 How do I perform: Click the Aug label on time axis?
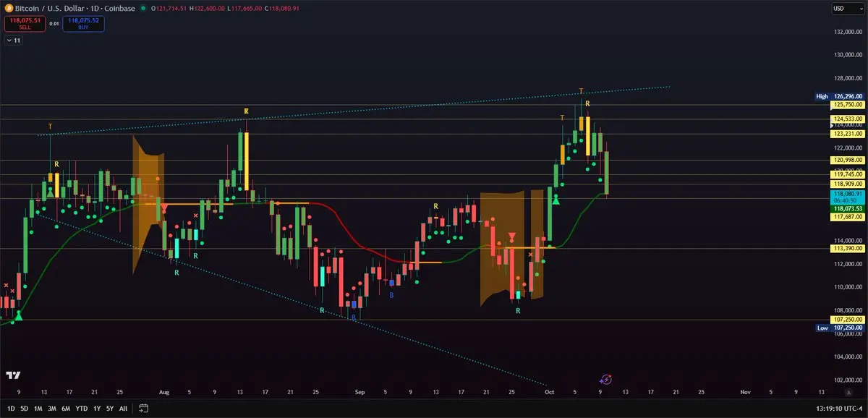163,391
